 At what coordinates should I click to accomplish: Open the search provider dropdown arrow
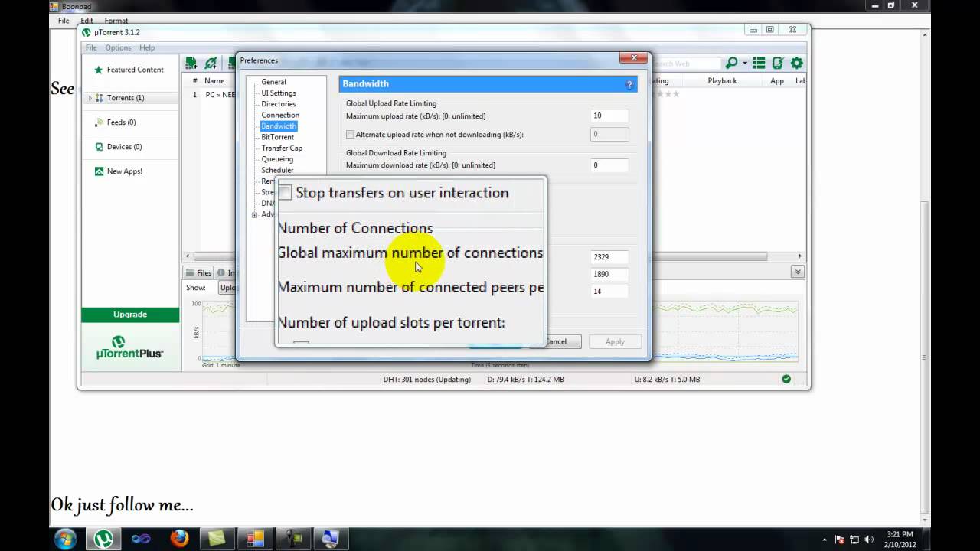pos(744,64)
